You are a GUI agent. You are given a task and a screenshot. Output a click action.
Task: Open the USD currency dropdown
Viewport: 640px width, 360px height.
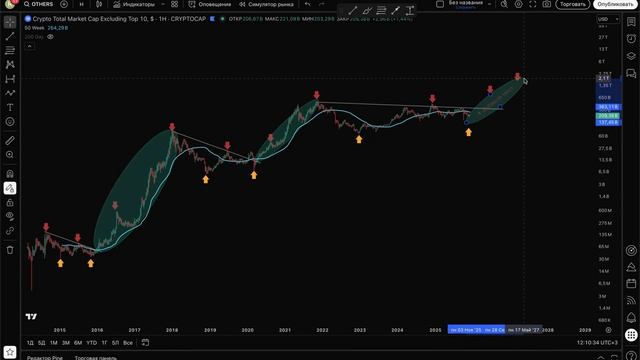pyautogui.click(x=608, y=19)
